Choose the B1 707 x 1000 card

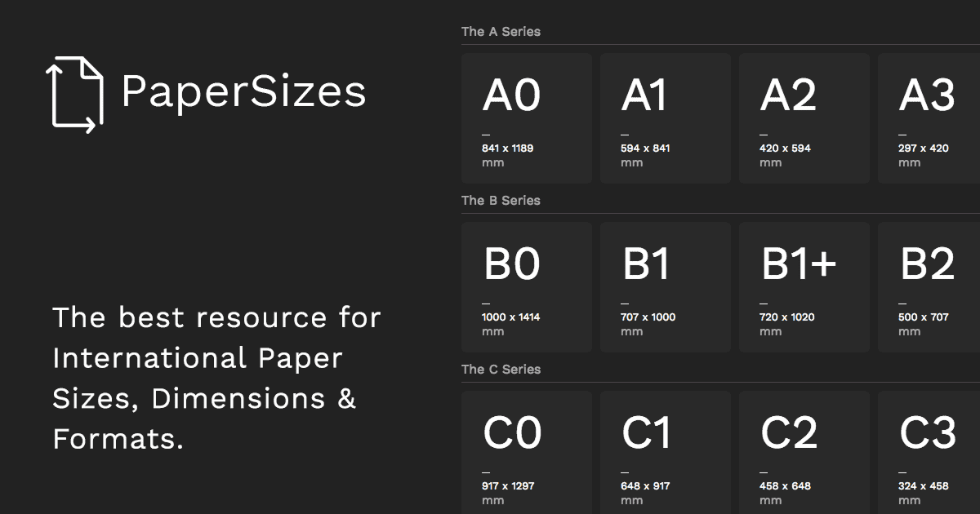click(666, 287)
